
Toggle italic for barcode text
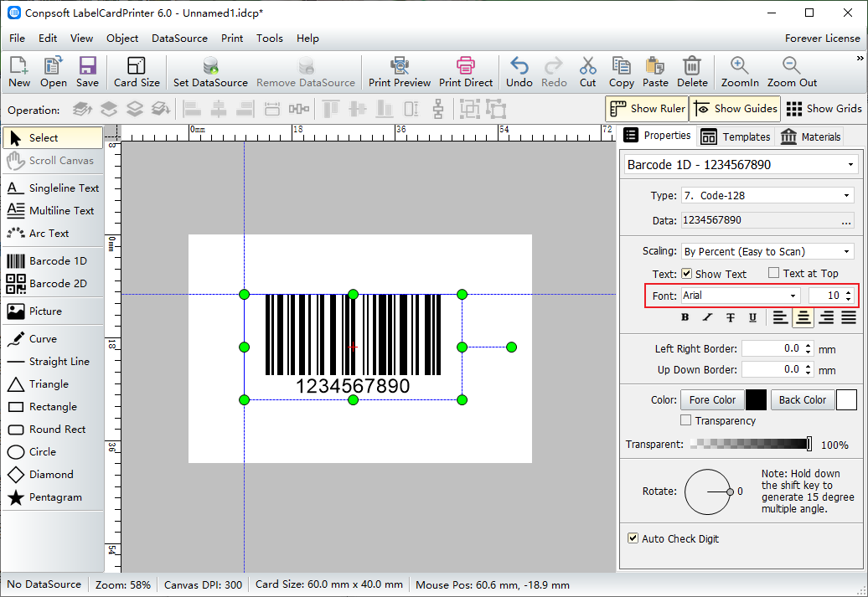click(707, 317)
